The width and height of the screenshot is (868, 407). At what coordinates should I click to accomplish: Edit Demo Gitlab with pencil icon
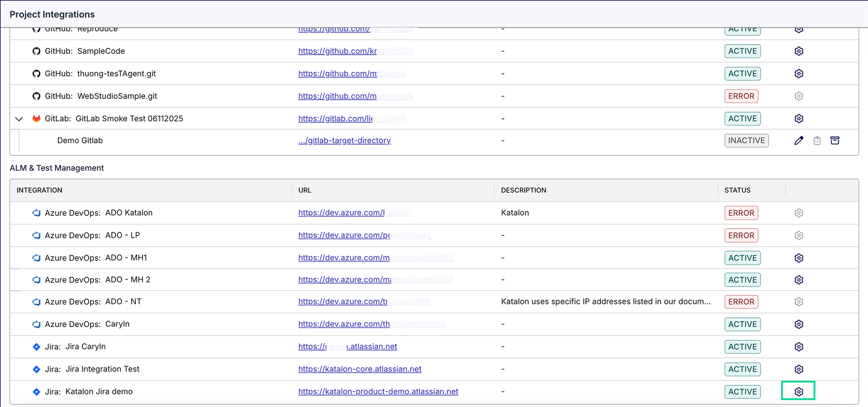pyautogui.click(x=799, y=141)
